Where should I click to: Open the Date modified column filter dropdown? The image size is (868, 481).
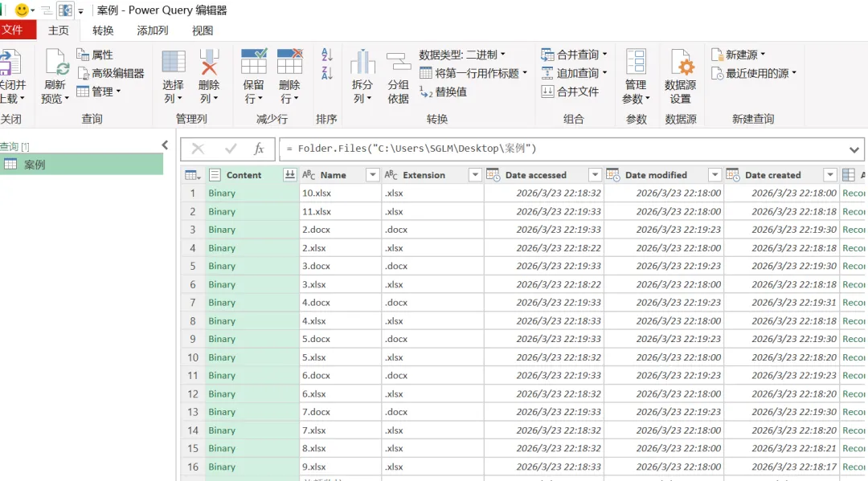pyautogui.click(x=714, y=175)
